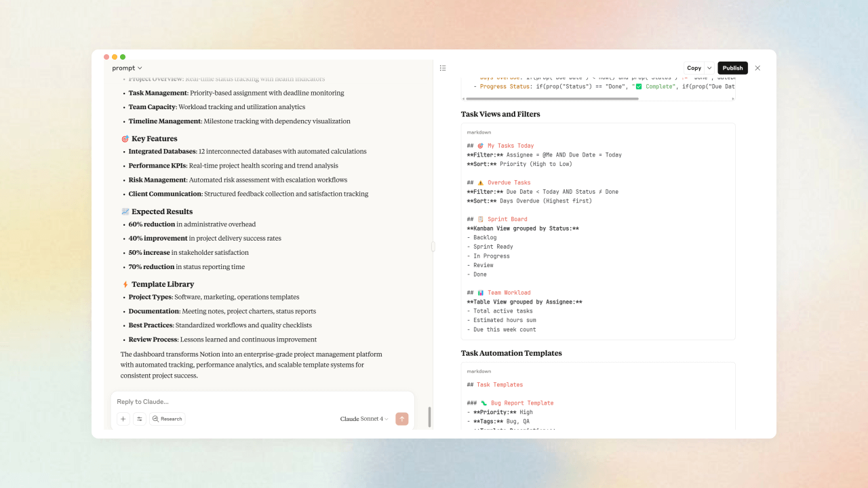Click the Expected Results heading
Screen dimensions: 868x488
pyautogui.click(x=157, y=211)
